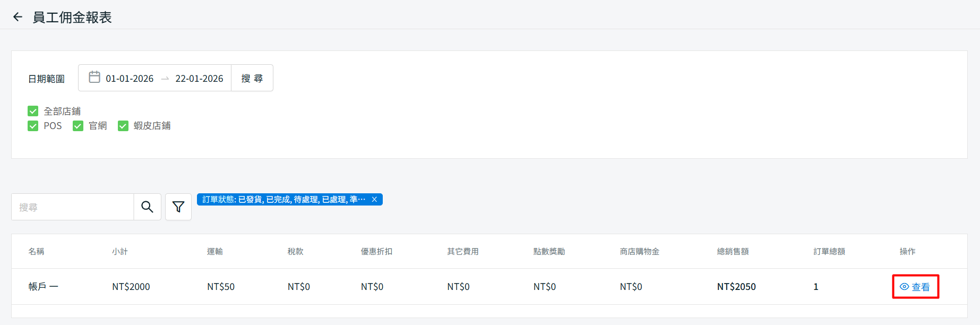Select the 帳戶一 name cell
Screen dimensions: 980x325
click(x=43, y=287)
